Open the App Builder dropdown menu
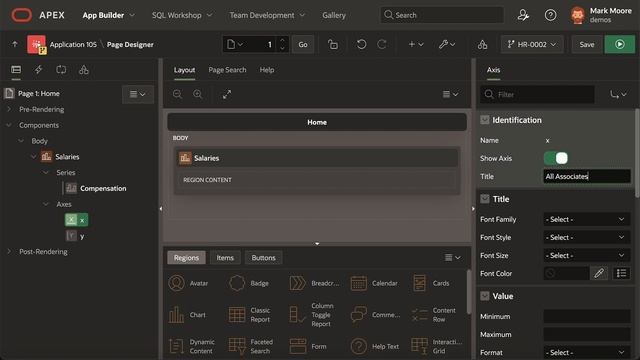Screen dimensions: 640x360 coord(109,15)
